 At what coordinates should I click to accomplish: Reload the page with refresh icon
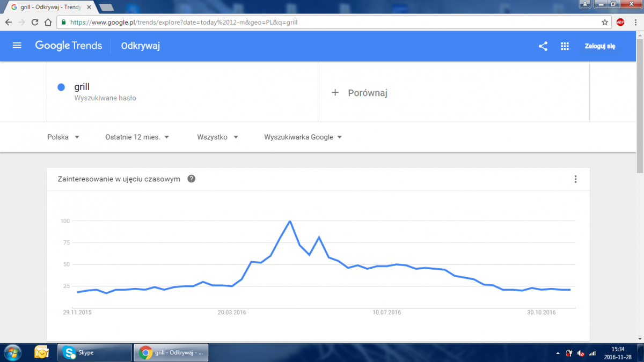(x=35, y=23)
